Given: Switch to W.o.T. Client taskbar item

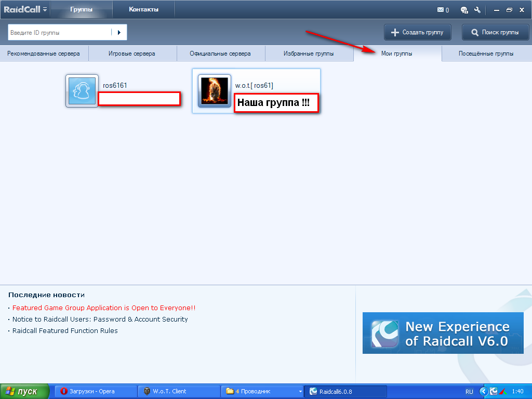Looking at the screenshot, I should [x=179, y=391].
